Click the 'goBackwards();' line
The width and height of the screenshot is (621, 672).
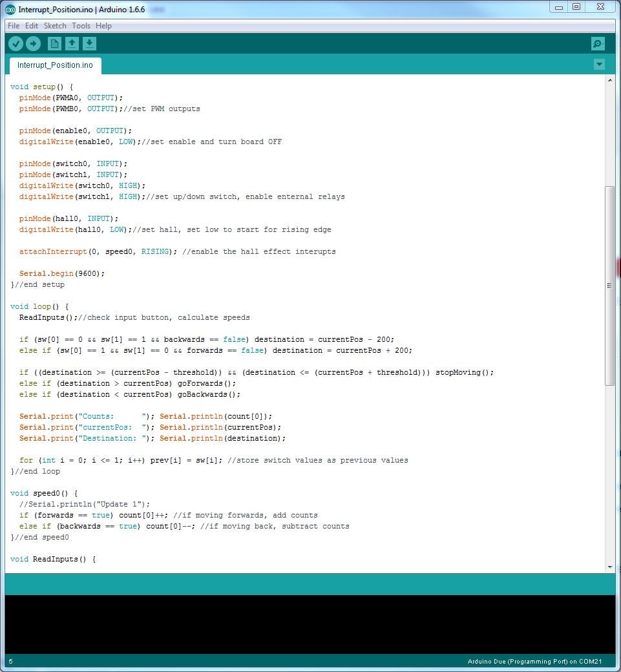coord(130,394)
